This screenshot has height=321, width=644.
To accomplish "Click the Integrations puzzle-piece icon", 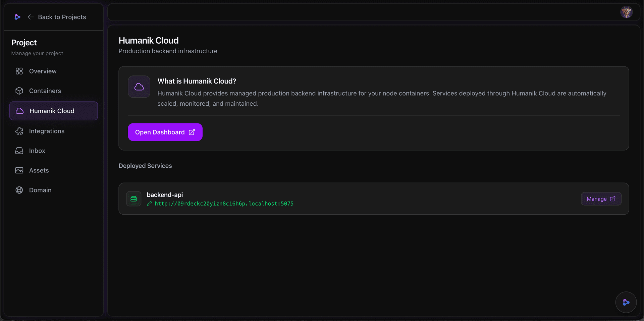I will coord(19,131).
